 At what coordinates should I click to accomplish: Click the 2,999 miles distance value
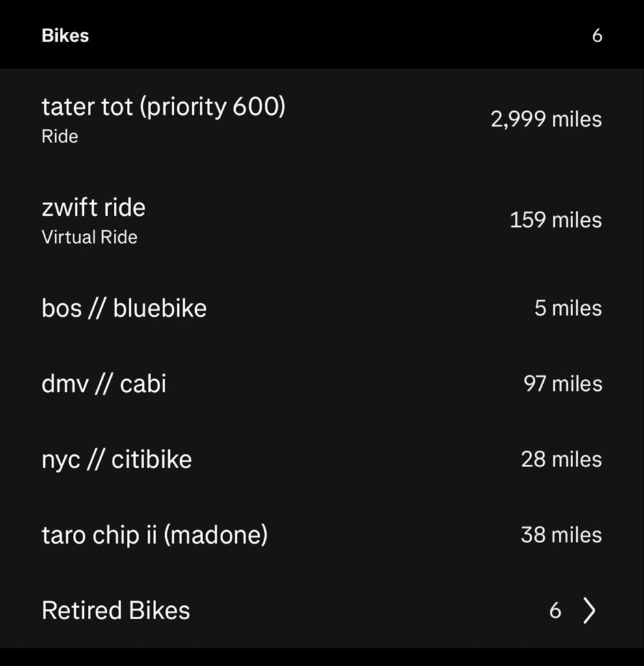pyautogui.click(x=546, y=120)
